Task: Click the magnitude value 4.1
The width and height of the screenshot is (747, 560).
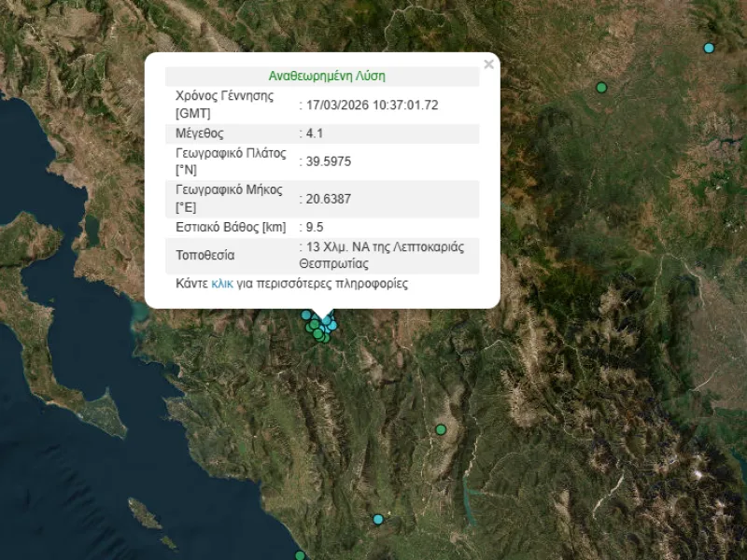Action: click(315, 133)
